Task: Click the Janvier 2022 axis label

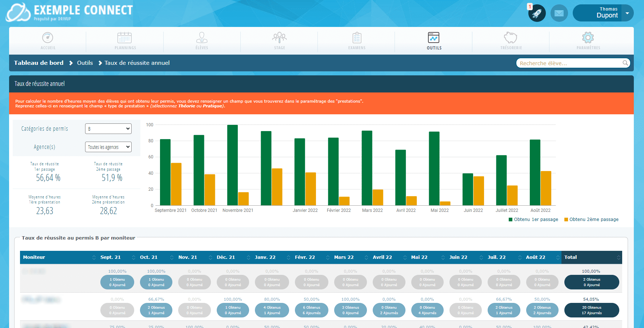Action: pos(305,210)
